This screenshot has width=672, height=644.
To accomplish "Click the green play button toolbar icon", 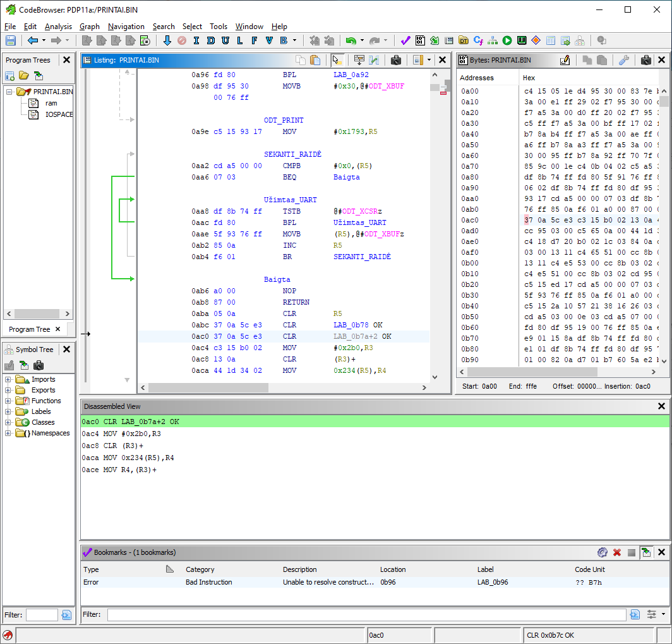I will point(507,40).
